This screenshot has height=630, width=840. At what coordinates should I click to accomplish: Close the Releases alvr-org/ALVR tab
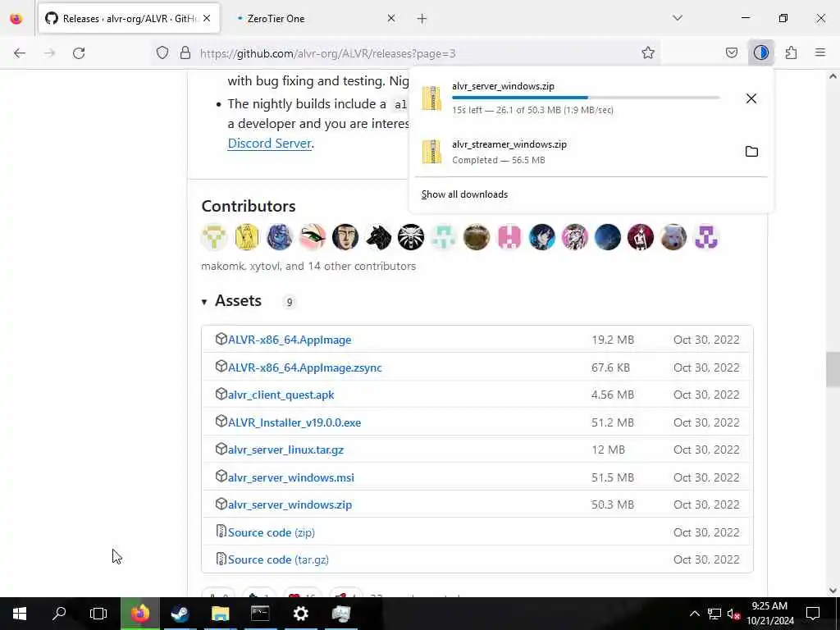pos(207,19)
